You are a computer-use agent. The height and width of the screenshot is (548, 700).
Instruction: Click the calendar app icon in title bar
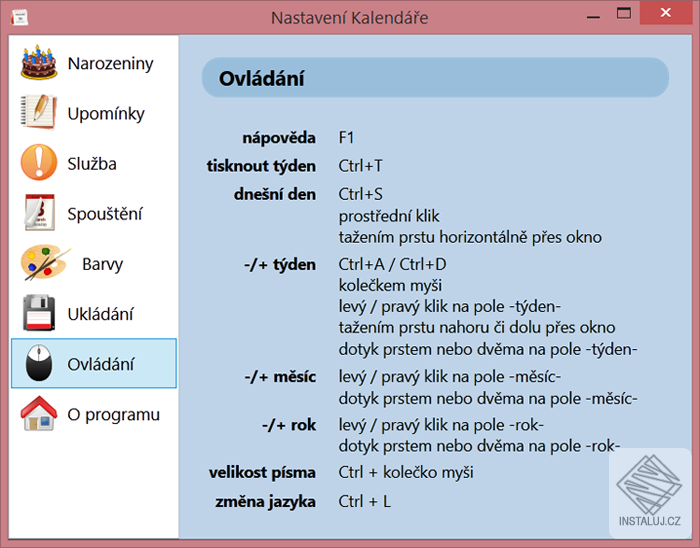pyautogui.click(x=19, y=17)
